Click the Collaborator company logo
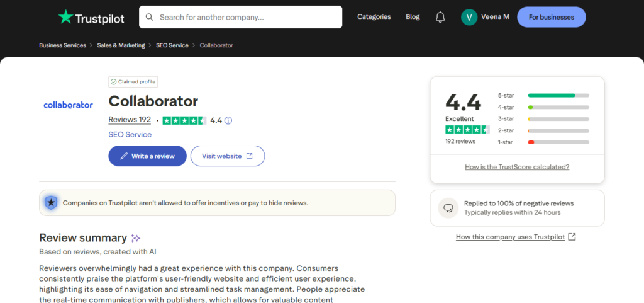Viewport: 644px width, 303px height. tap(68, 105)
